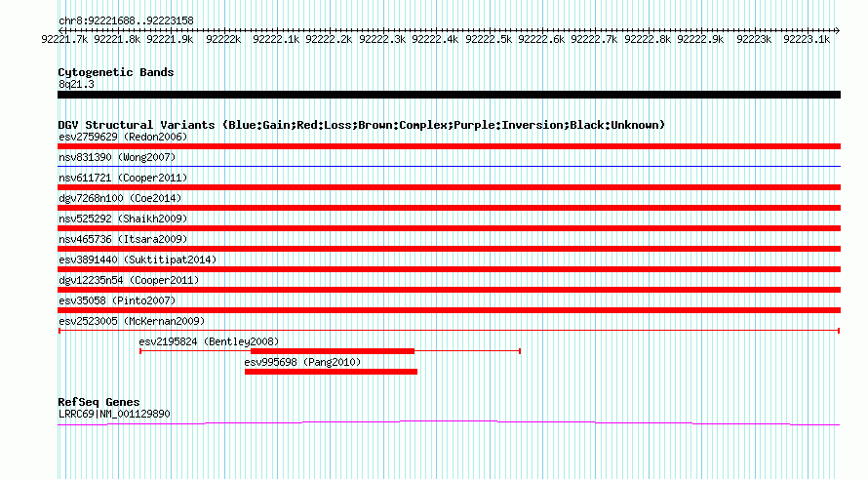Viewport: 868px width, 479px height.
Task: Click the 92222.5k ruler tick label
Action: click(489, 39)
